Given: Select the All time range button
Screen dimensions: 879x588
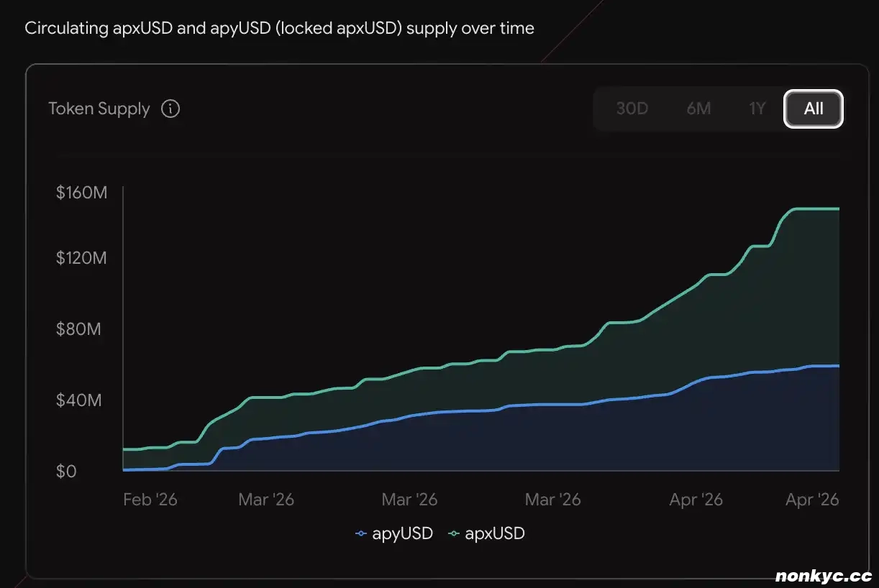Looking at the screenshot, I should pos(813,109).
